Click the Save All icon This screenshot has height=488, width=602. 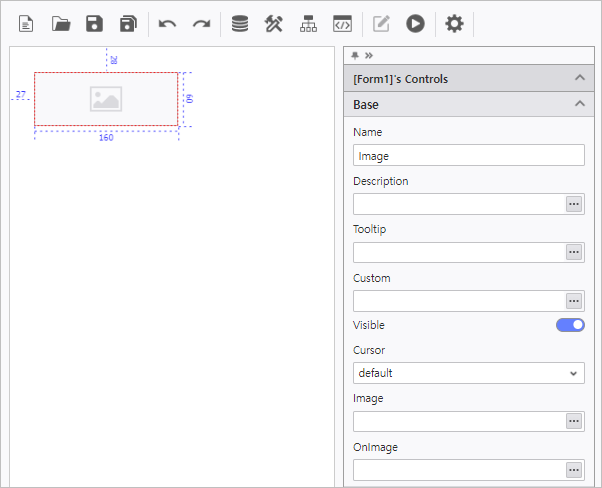point(128,23)
